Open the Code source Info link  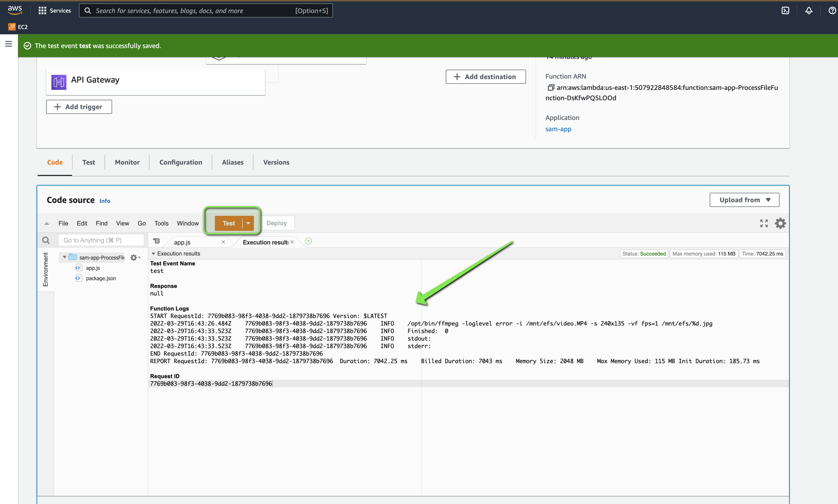(x=104, y=201)
